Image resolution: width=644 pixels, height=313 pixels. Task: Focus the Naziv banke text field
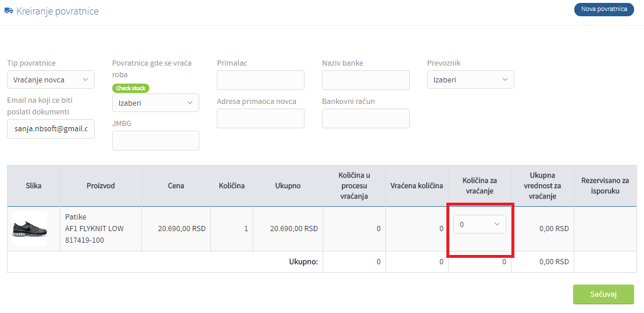[x=366, y=80]
